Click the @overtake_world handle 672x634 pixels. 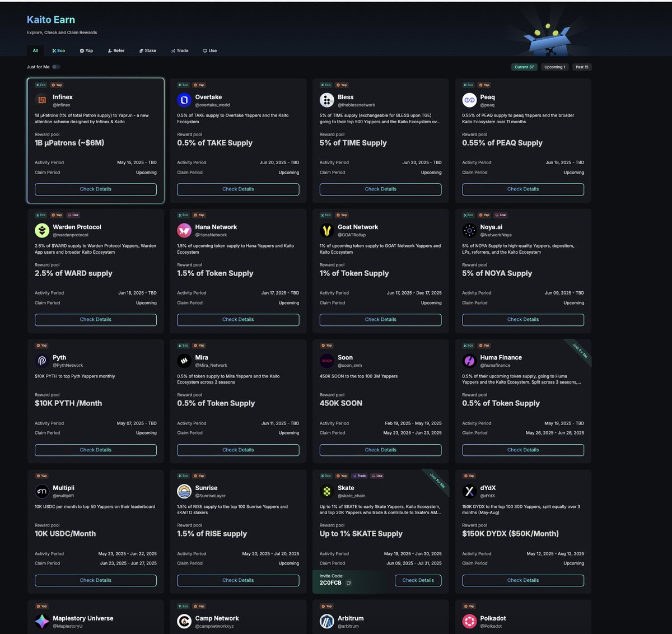(212, 105)
